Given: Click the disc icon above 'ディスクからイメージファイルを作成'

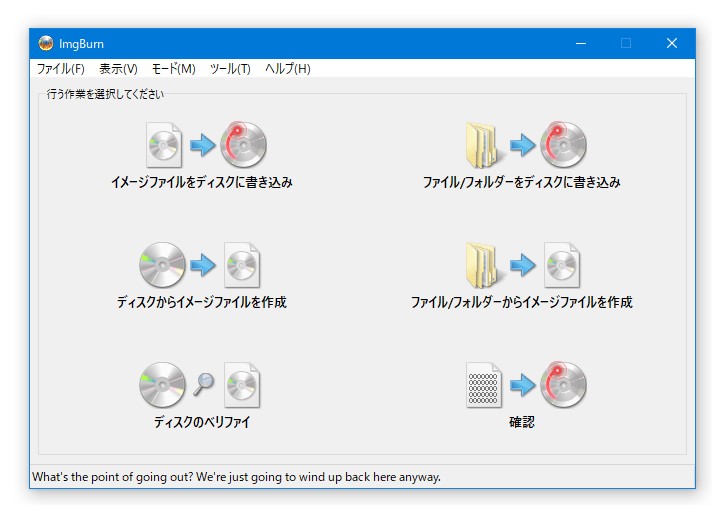Looking at the screenshot, I should click(x=162, y=265).
